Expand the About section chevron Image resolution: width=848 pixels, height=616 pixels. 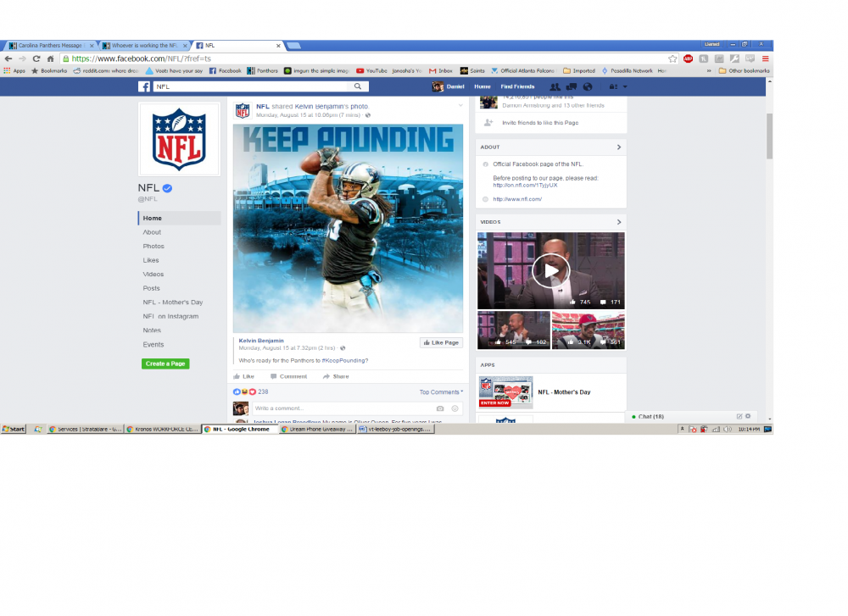point(619,147)
